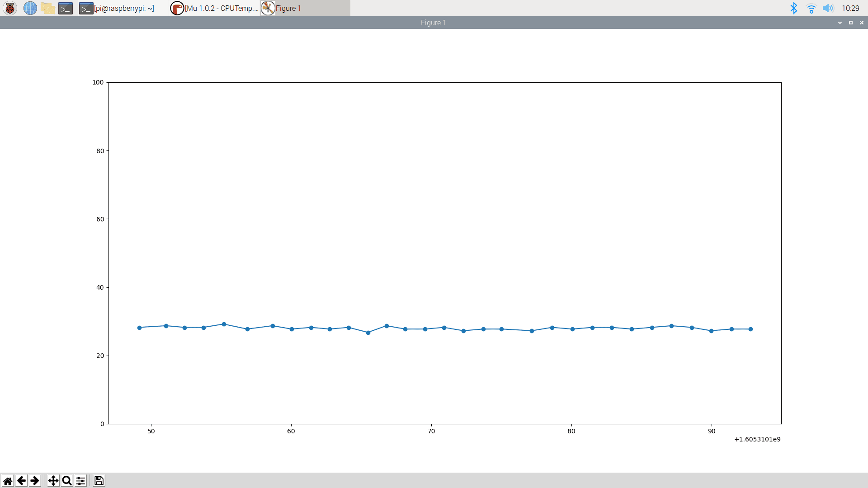The height and width of the screenshot is (488, 868).
Task: Open the File Manager folder icon
Action: click(47, 8)
